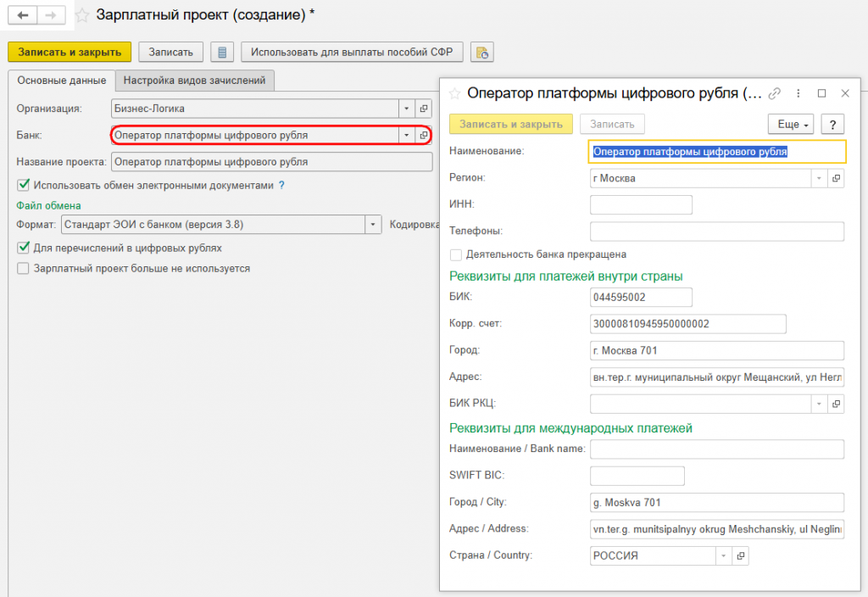Open the Страна / Country record icon
The image size is (868, 597).
(x=741, y=555)
